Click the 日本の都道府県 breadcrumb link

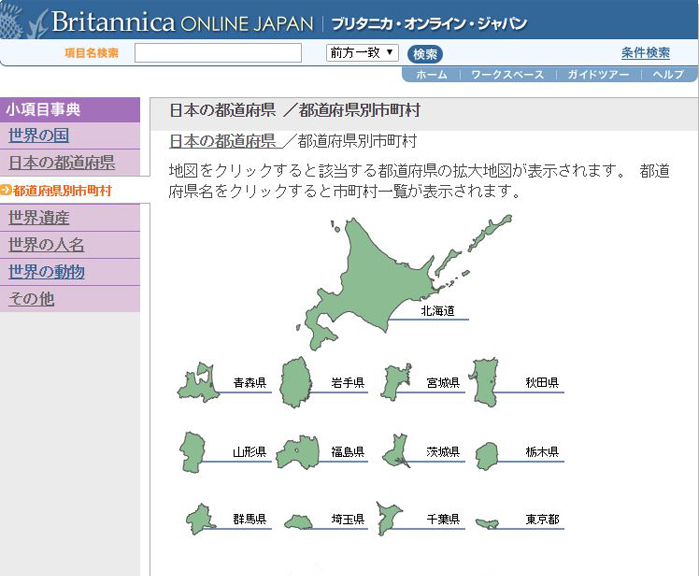[x=222, y=141]
